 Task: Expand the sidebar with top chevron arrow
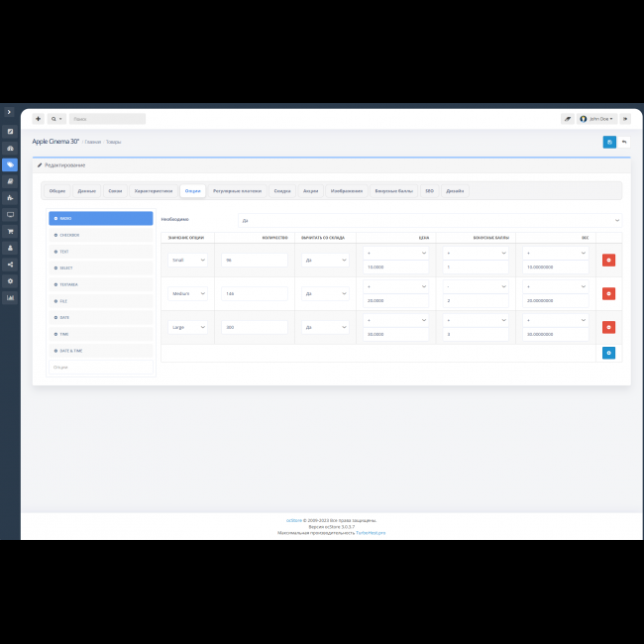tap(10, 112)
